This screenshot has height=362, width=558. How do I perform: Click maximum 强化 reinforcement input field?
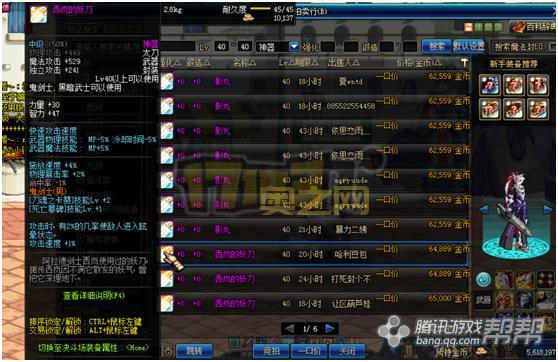tap(351, 47)
